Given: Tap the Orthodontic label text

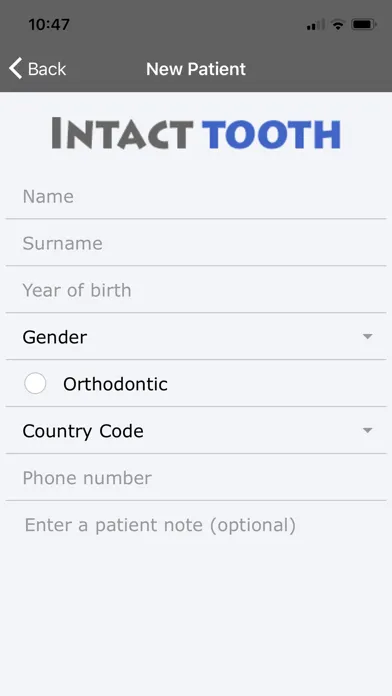Looking at the screenshot, I should coord(115,384).
